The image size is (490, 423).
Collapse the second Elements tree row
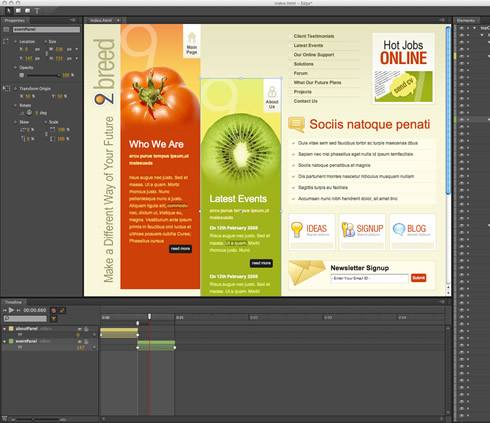[482, 35]
